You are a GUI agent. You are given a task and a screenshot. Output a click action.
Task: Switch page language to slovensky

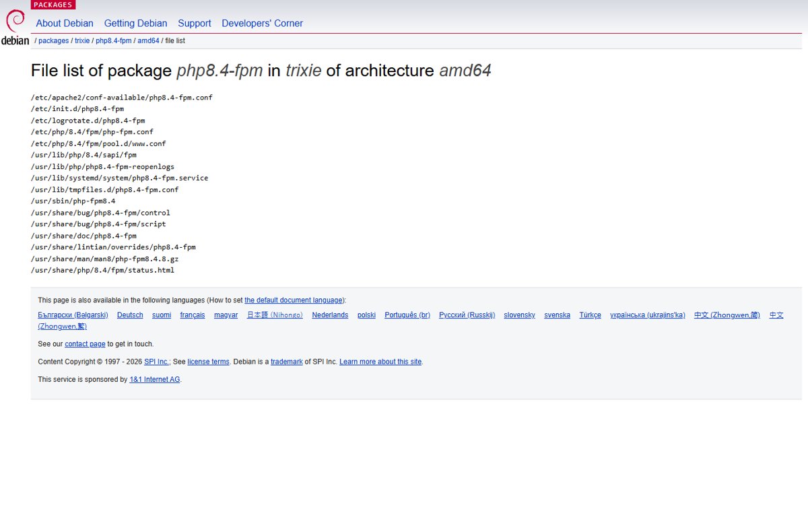pos(519,315)
